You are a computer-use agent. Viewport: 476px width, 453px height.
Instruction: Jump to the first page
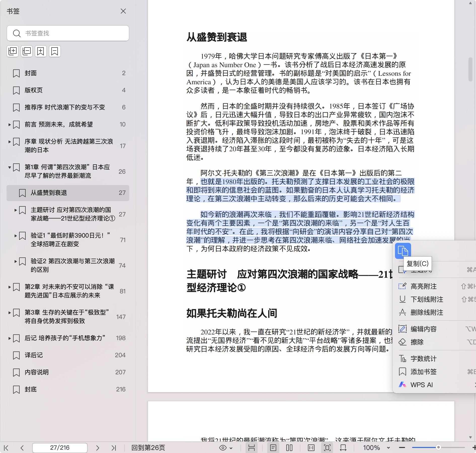pos(7,448)
